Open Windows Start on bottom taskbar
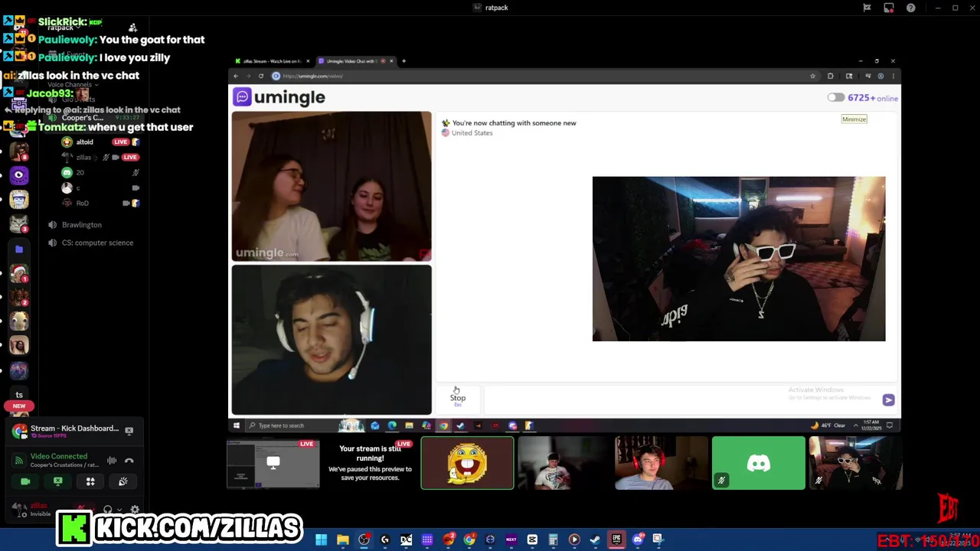 [x=322, y=540]
